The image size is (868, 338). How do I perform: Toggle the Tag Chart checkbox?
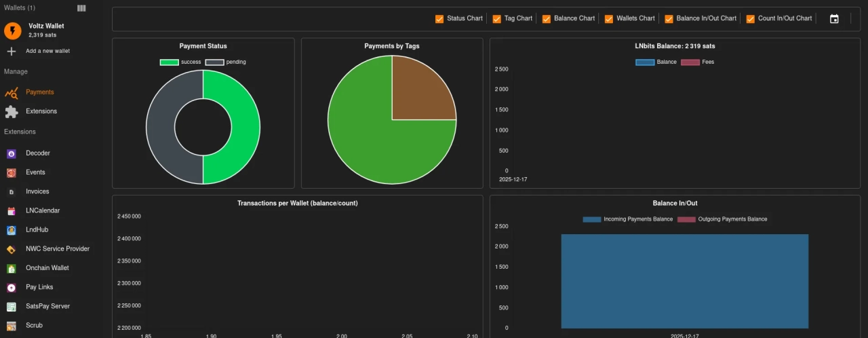click(x=497, y=19)
